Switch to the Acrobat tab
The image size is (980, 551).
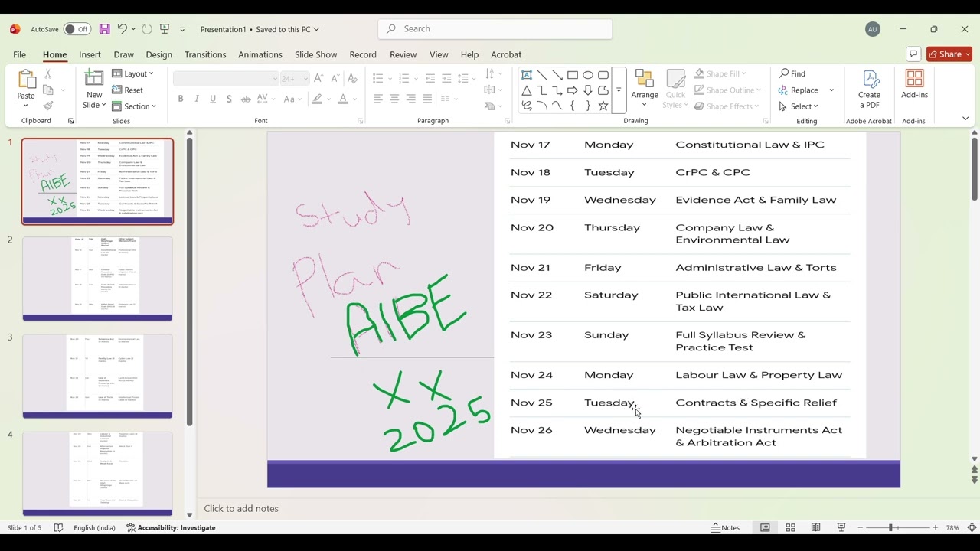506,54
